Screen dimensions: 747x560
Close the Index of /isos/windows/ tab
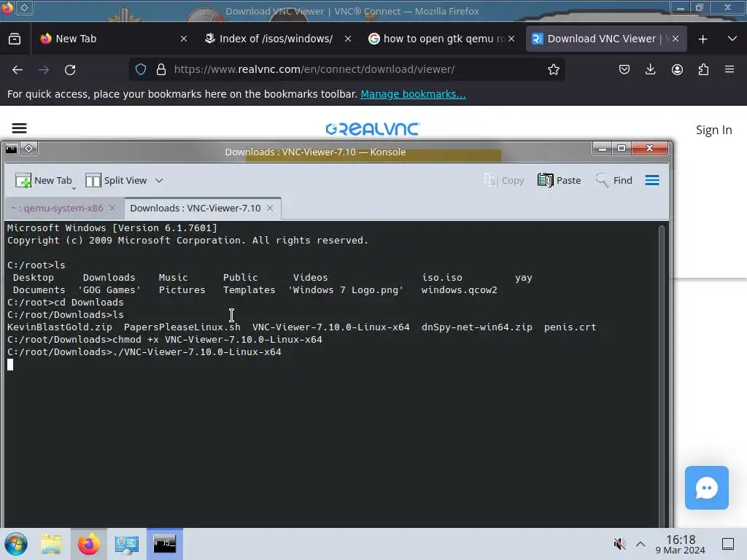(x=348, y=39)
